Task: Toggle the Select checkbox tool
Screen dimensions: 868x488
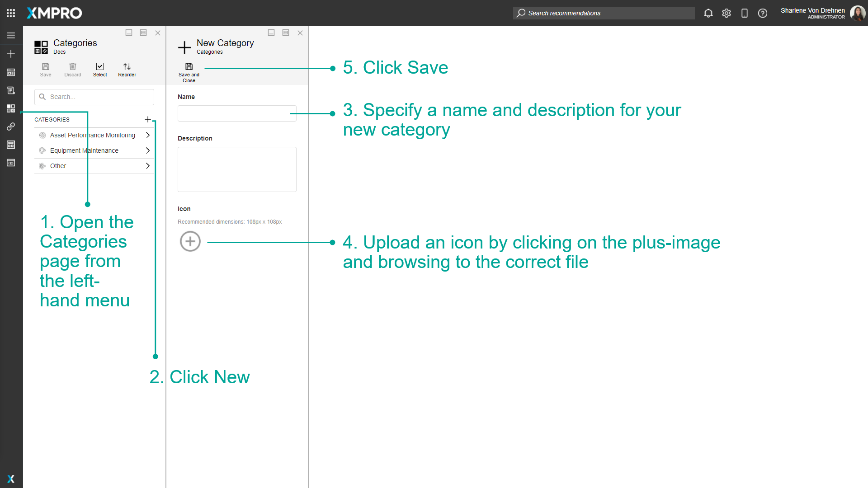Action: pos(100,67)
